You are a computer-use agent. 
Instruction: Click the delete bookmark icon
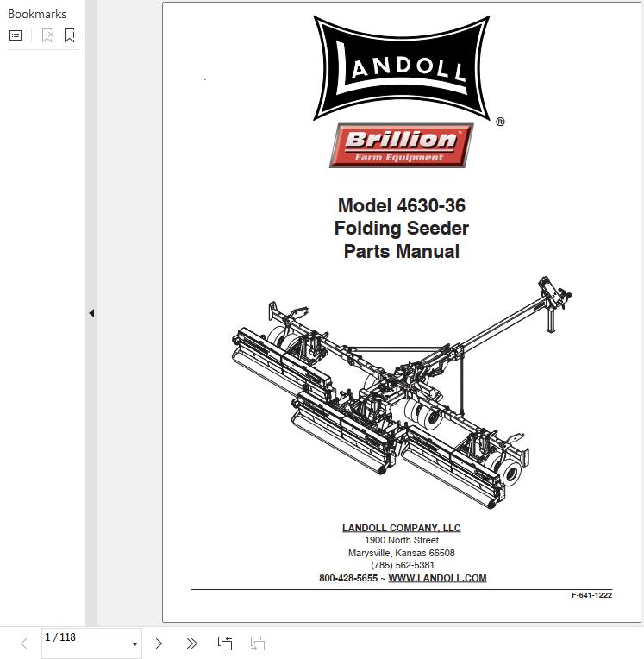(x=47, y=35)
